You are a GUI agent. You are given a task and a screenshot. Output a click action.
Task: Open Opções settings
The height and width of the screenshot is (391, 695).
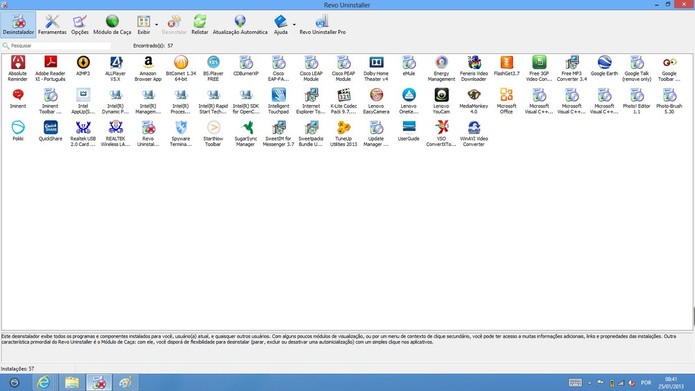[80, 24]
